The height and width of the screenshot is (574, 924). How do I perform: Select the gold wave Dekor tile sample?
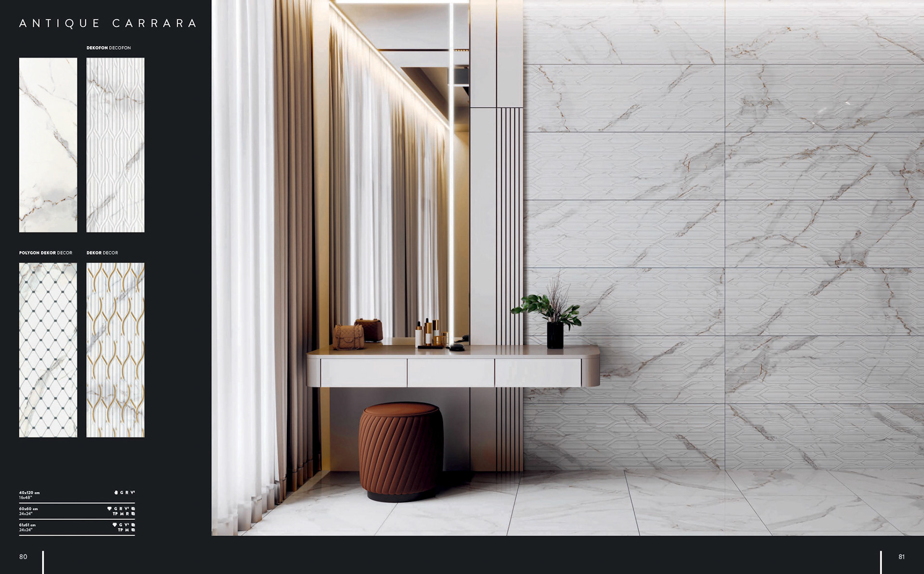click(115, 350)
